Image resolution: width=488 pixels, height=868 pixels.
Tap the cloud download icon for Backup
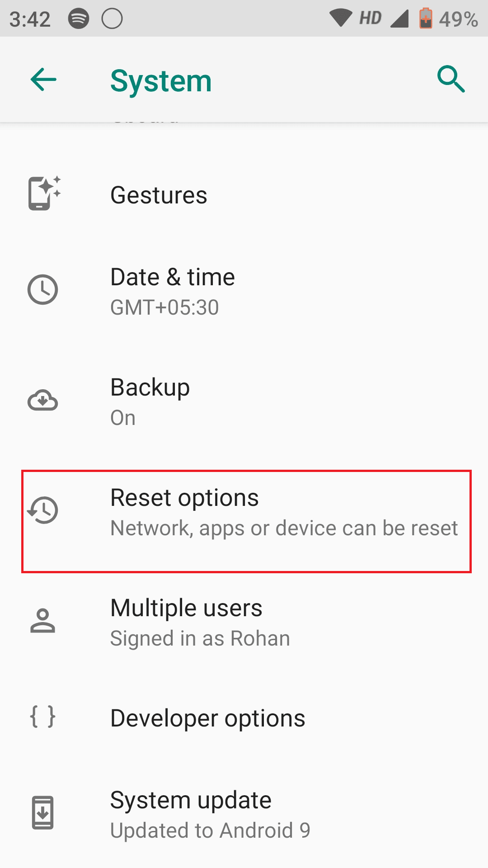click(43, 401)
